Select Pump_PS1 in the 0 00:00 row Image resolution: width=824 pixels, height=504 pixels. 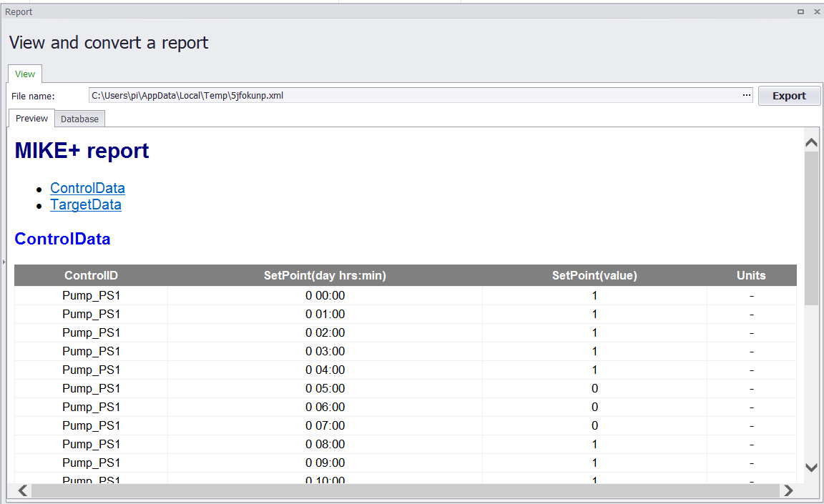pos(92,295)
